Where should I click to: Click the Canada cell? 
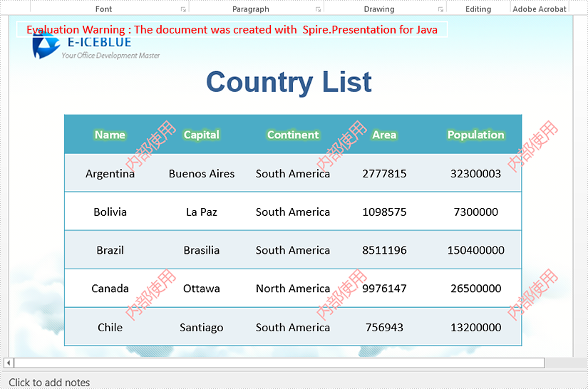[110, 289]
